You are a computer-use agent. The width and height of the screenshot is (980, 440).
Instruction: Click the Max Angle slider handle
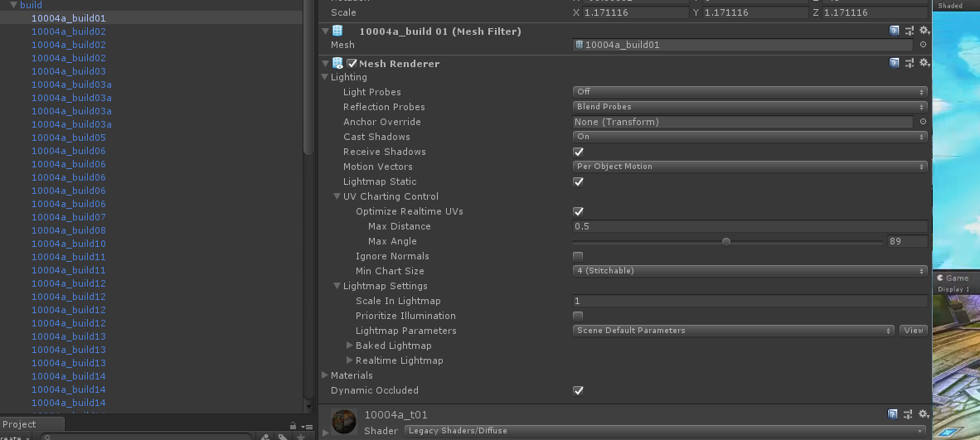coord(725,241)
